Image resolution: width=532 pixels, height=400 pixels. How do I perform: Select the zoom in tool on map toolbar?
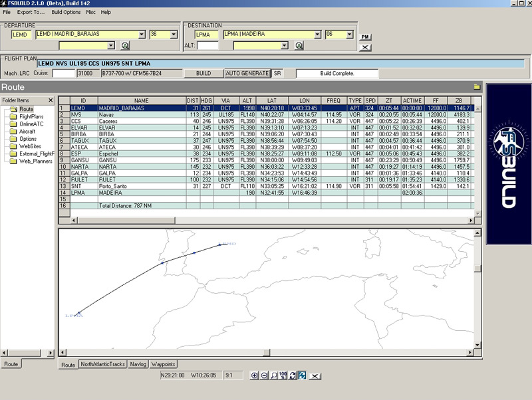[255, 375]
